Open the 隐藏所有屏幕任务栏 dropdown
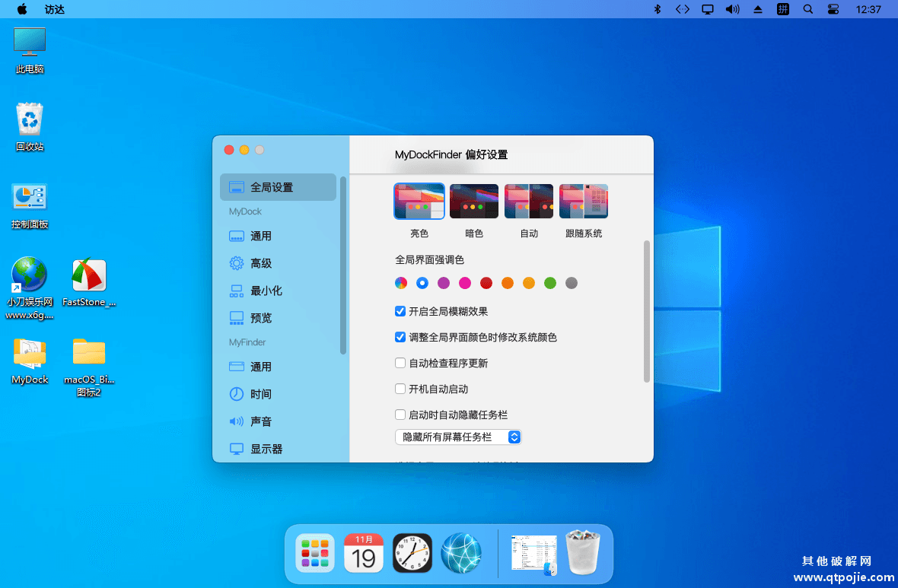The image size is (898, 588). [x=458, y=437]
